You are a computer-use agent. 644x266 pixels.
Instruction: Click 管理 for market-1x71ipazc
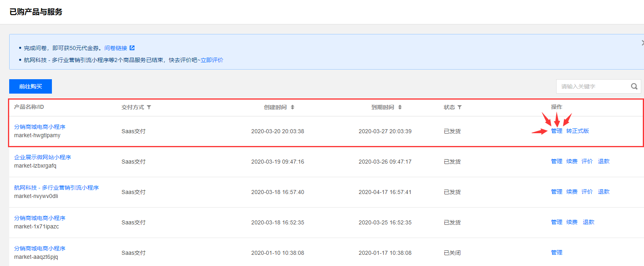pos(557,222)
